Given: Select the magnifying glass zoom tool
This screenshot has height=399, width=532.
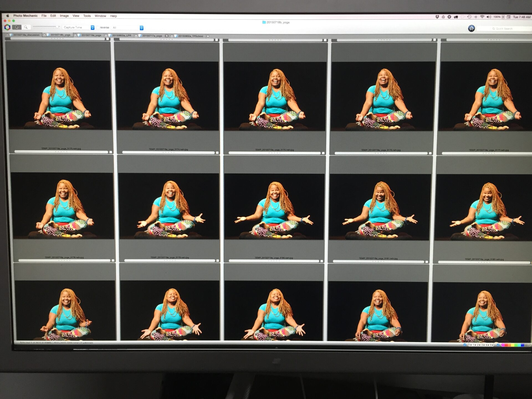Looking at the screenshot, I should 26,27.
